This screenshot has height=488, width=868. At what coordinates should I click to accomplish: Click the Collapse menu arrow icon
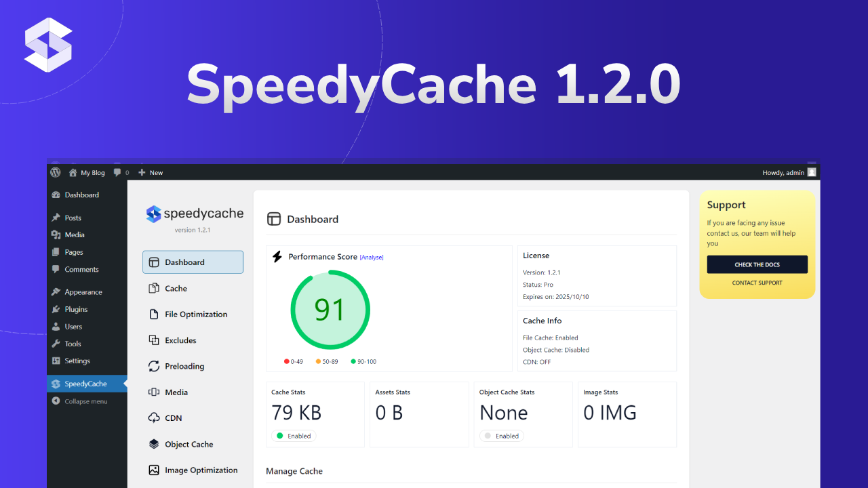pos(56,401)
